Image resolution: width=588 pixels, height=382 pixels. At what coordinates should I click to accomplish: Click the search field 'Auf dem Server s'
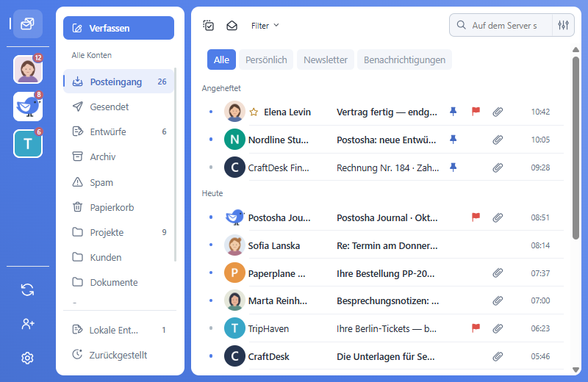pyautogui.click(x=501, y=26)
